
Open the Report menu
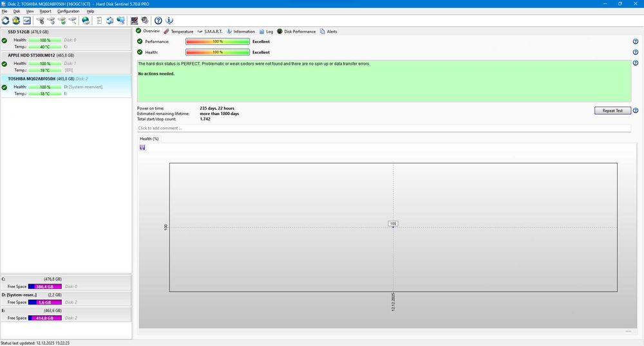(45, 11)
